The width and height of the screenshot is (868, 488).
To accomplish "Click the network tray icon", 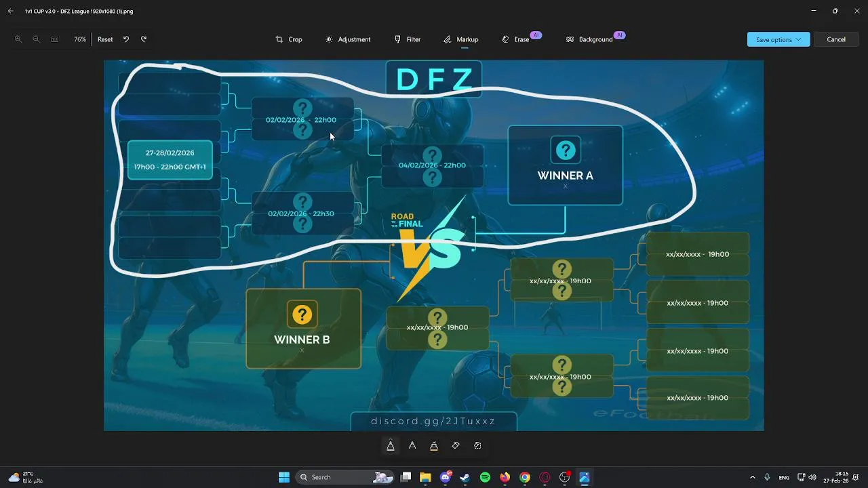I will coord(801,477).
